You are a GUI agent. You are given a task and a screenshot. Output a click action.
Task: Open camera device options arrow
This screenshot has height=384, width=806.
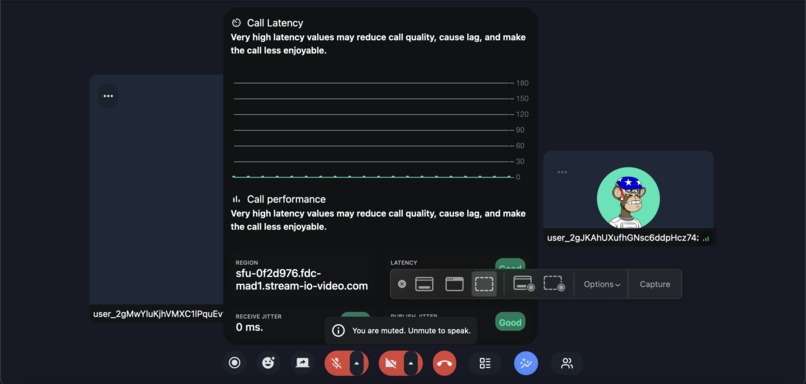tap(411, 364)
